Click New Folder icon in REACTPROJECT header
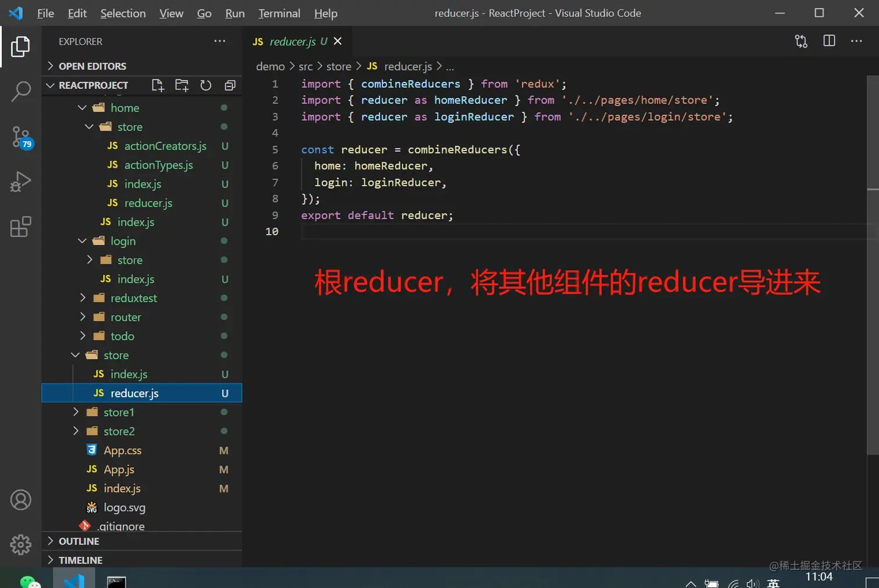Screen dimensions: 879x588 coord(182,85)
